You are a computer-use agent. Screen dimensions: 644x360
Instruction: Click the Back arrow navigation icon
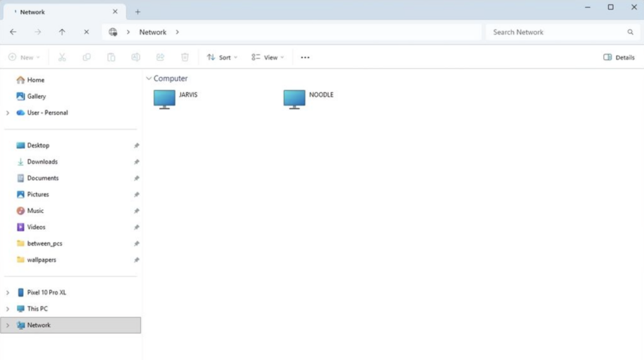coord(13,32)
